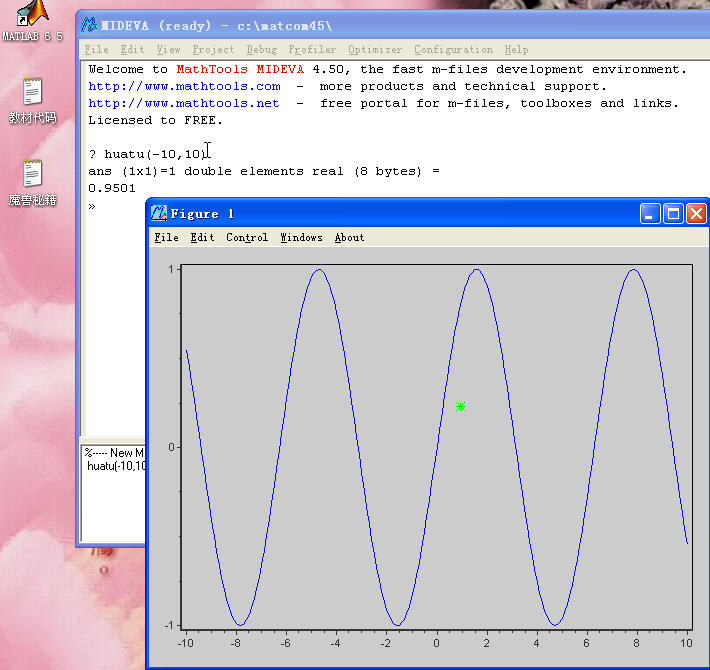Maximize the Figure 1 window
The height and width of the screenshot is (670, 710).
coord(673,214)
